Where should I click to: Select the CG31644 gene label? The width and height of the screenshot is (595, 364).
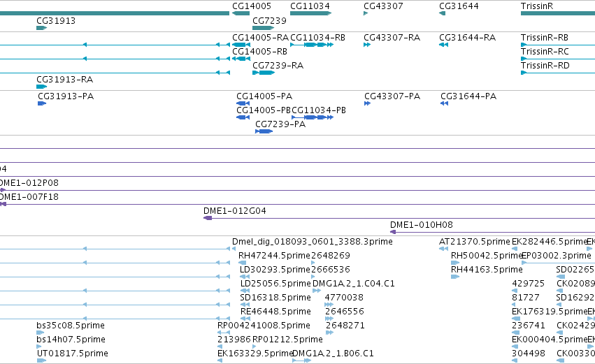[x=459, y=6]
